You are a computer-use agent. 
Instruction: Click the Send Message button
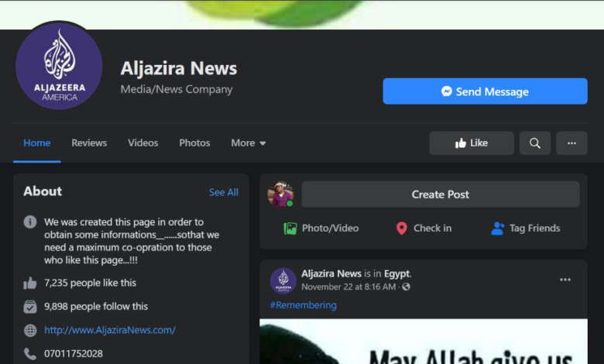485,91
